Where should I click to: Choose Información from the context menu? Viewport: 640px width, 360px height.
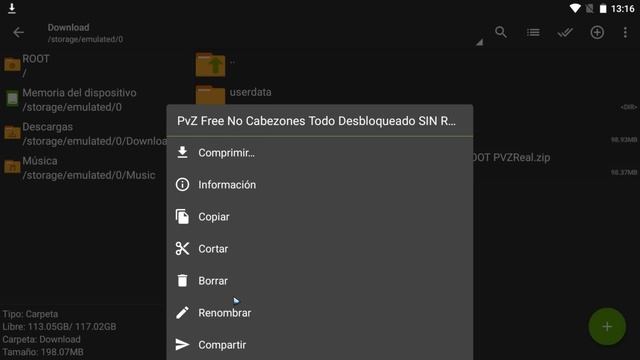[x=320, y=184]
